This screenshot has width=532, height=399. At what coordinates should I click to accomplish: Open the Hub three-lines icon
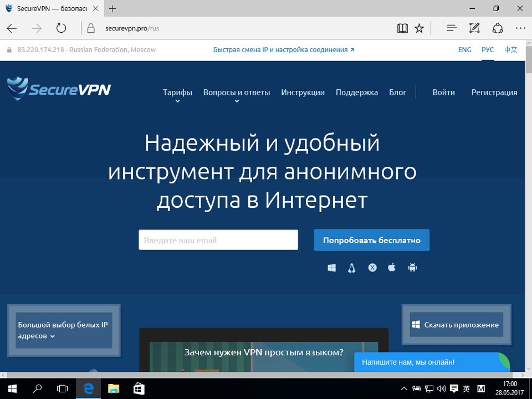(x=452, y=28)
